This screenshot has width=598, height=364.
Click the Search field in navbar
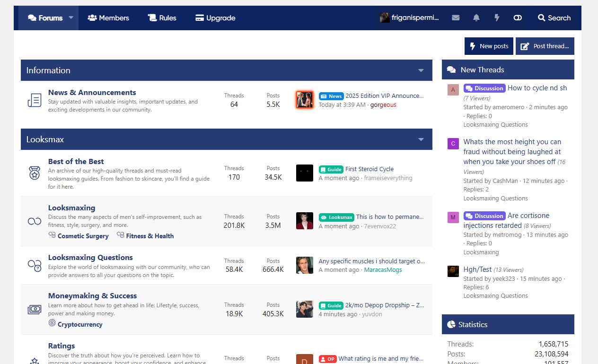point(554,18)
